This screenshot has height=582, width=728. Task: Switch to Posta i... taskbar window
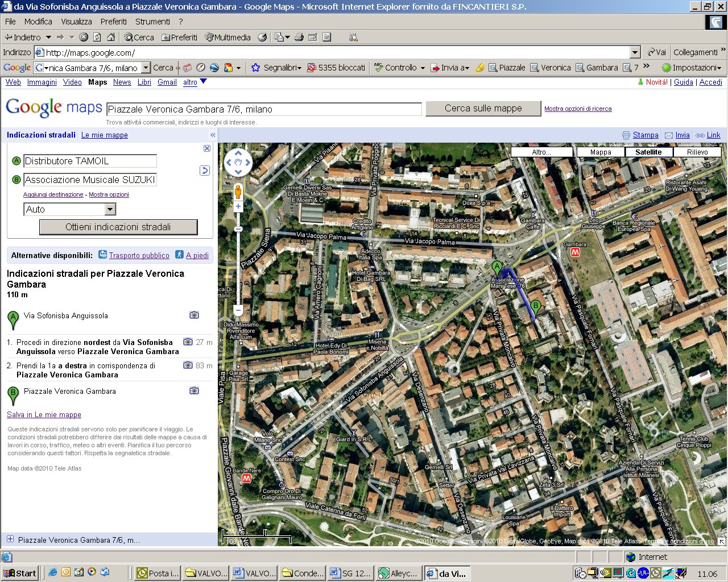158,573
